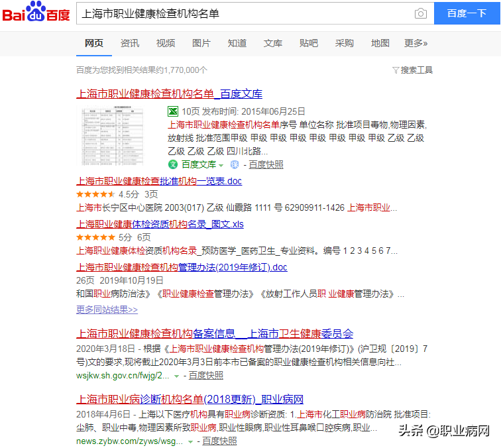This screenshot has height=448, width=501.
Task: Click the blue 保 guarantee badge icon
Action: pos(235,164)
